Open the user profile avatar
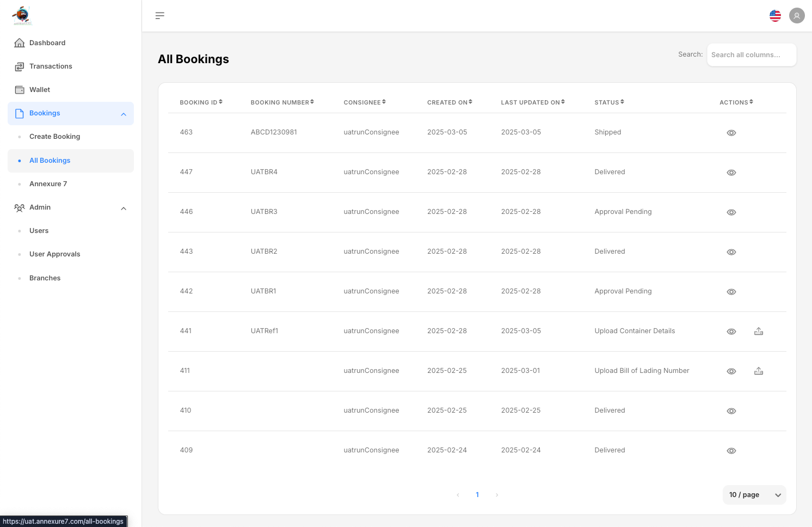 tap(797, 16)
